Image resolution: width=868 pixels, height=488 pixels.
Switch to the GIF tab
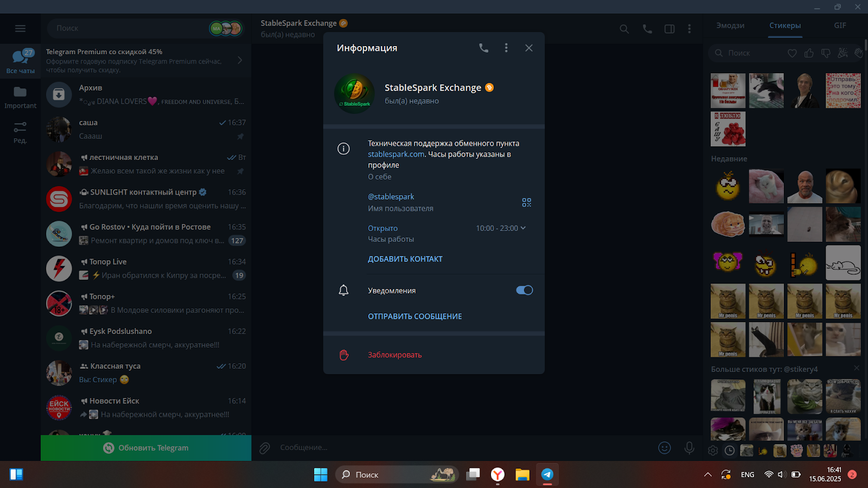[840, 25]
